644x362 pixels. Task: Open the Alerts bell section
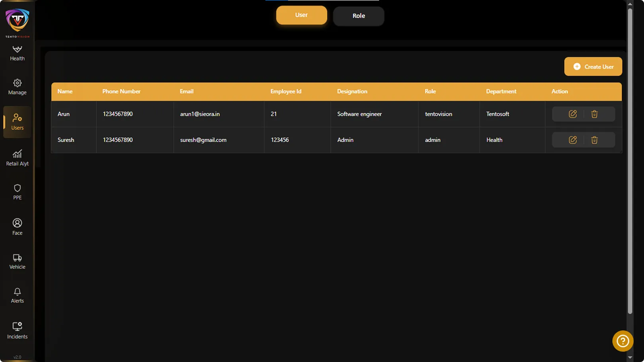tap(17, 295)
